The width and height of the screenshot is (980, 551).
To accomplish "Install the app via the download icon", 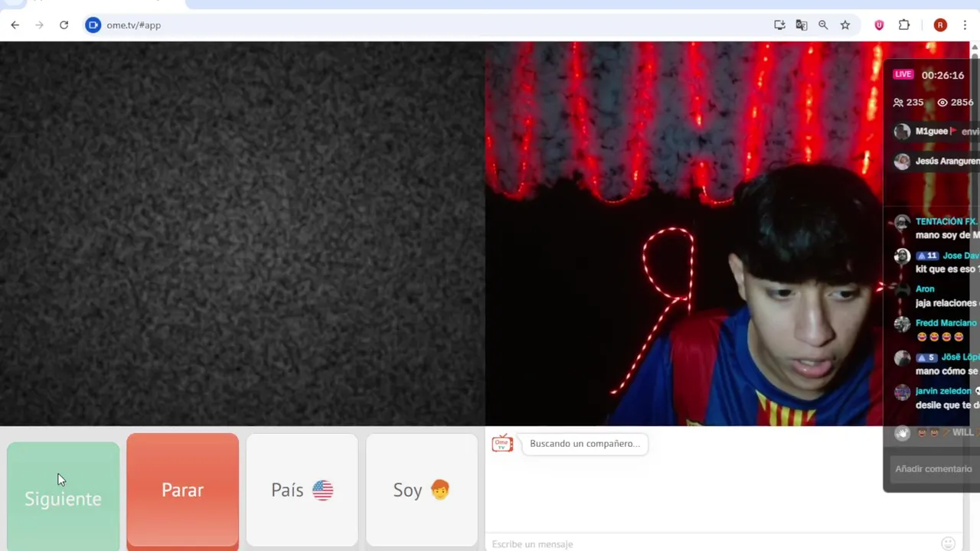I will pyautogui.click(x=779, y=25).
